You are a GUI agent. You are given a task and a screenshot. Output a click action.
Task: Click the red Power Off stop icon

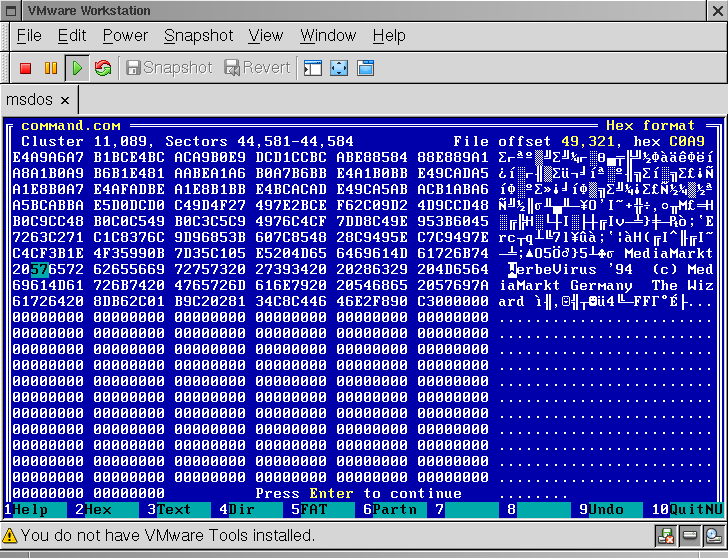26,68
